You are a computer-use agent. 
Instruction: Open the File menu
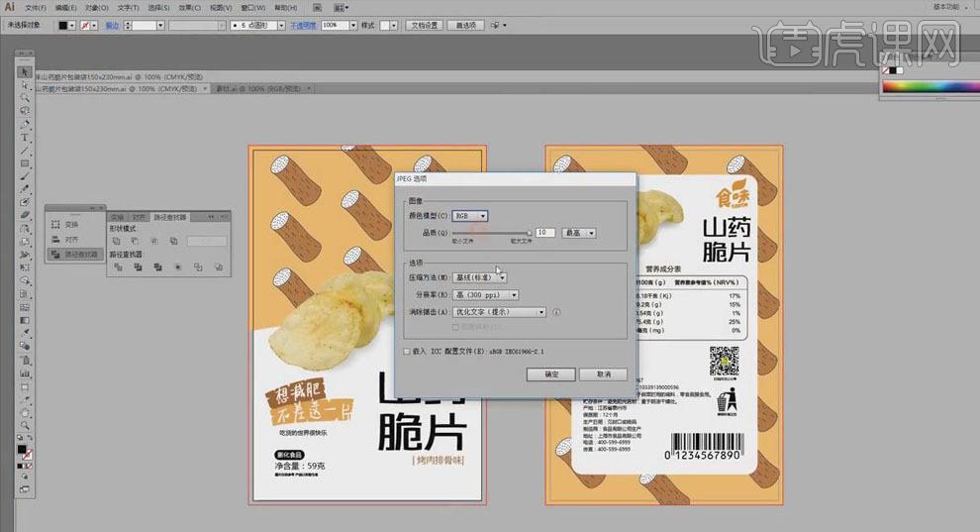(35, 8)
